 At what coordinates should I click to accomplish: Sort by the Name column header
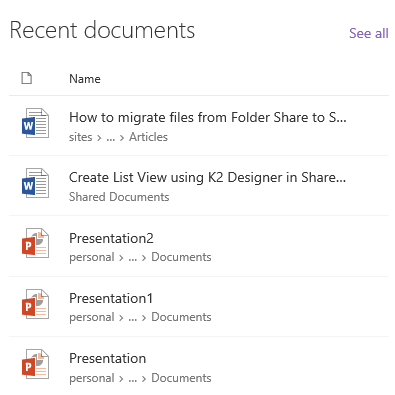click(x=85, y=79)
